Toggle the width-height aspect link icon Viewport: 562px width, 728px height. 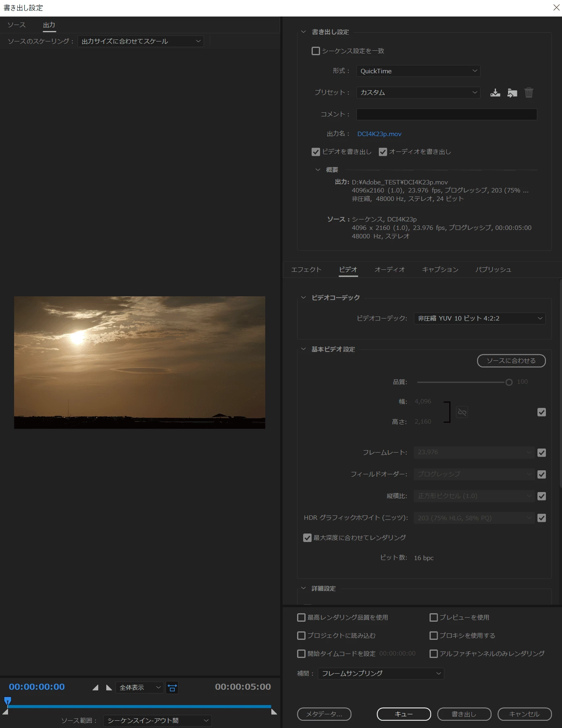coord(462,412)
